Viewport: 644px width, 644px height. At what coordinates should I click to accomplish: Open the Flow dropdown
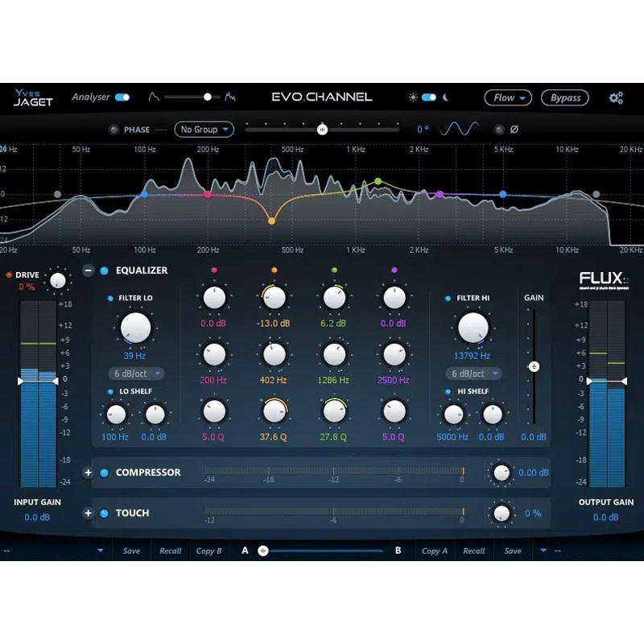click(x=508, y=97)
